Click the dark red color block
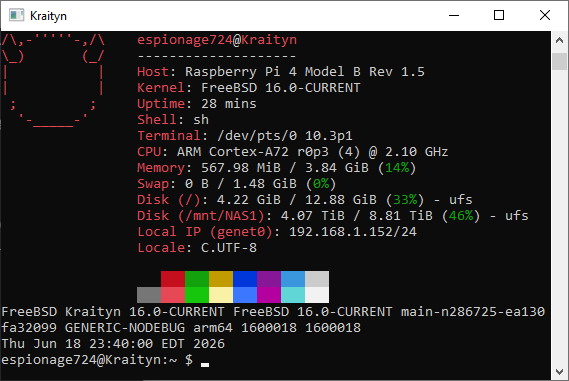Image resolution: width=569 pixels, height=381 pixels. tap(173, 279)
